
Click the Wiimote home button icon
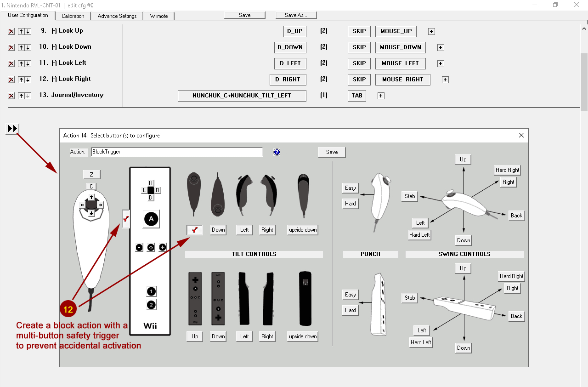151,247
